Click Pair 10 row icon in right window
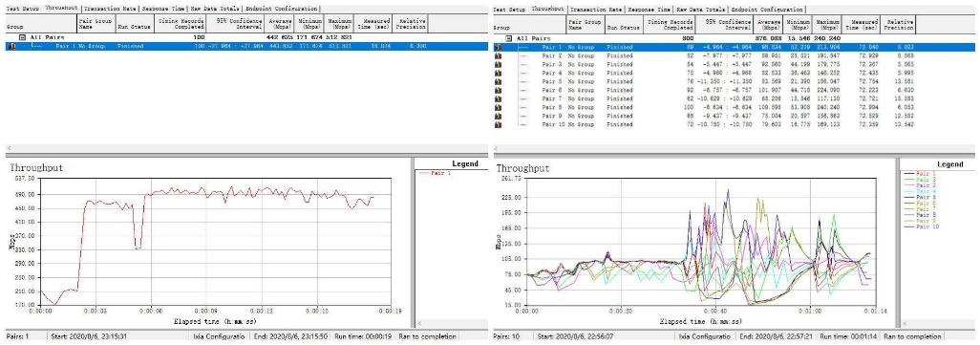Screen dimensions: 980x345 499,125
